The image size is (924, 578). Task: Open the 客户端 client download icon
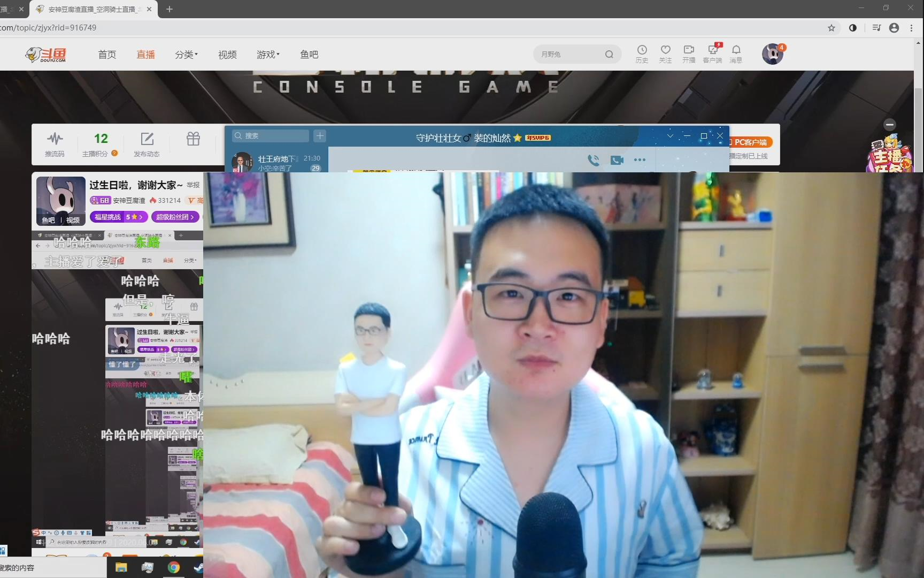[712, 54]
